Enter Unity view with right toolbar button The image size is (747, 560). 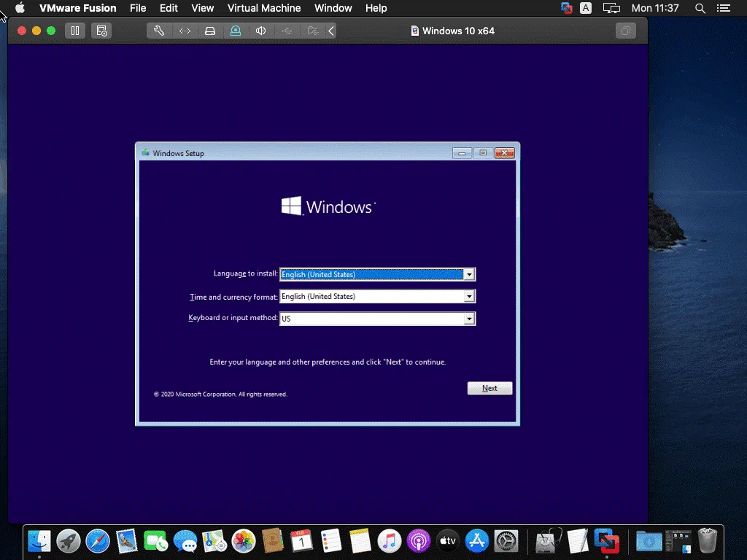625,31
